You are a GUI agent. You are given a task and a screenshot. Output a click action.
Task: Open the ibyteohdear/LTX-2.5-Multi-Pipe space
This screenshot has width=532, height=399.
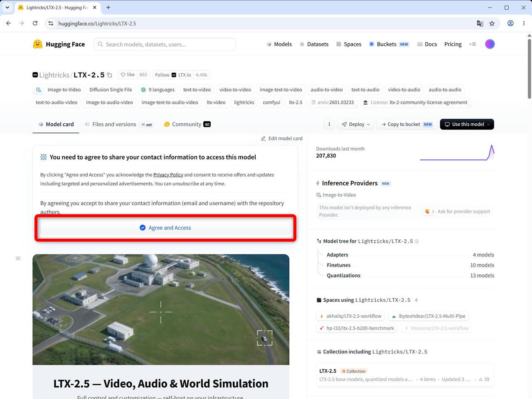coord(428,316)
